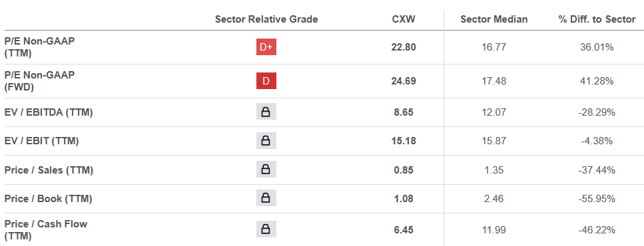Open the P/E Non-GAAP (FWD) metric
This screenshot has width=644, height=246.
39,80
